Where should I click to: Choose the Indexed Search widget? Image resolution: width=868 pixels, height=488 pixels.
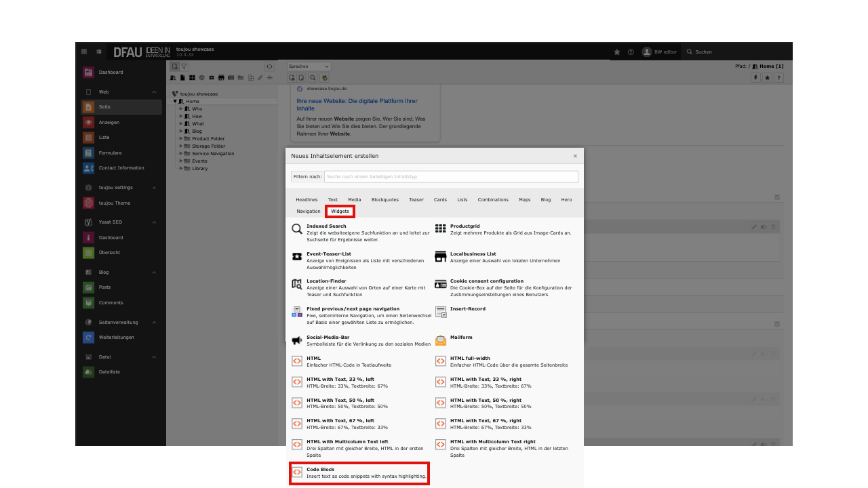(360, 232)
